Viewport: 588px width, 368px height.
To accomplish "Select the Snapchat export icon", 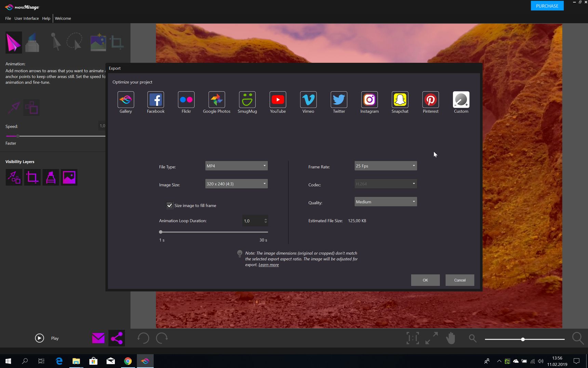I will 400,100.
